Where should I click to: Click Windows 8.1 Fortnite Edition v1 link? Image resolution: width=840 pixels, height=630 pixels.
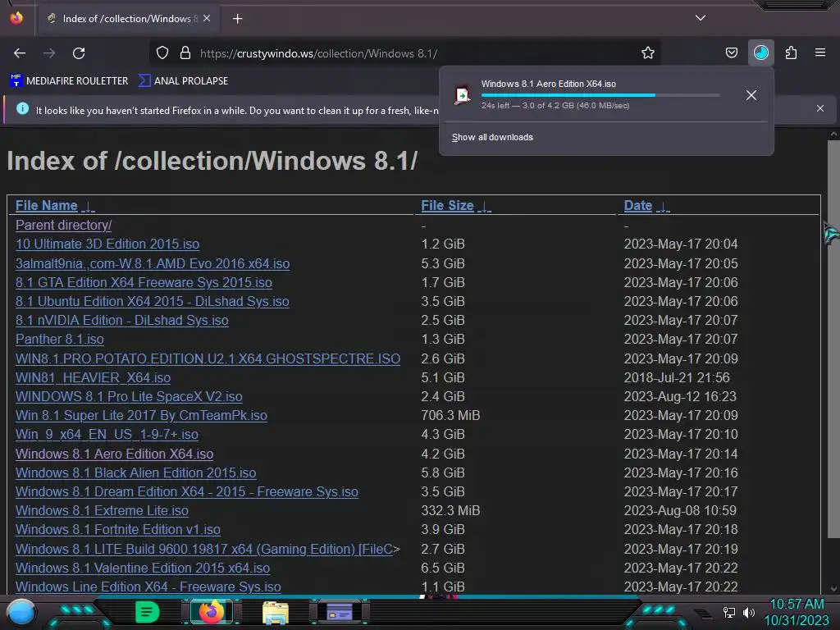[x=118, y=529]
